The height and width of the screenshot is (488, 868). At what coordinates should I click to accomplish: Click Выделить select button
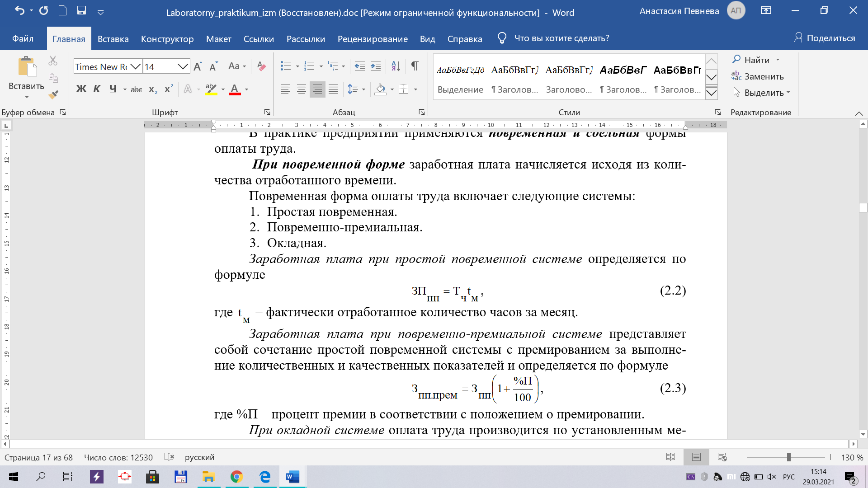(761, 93)
